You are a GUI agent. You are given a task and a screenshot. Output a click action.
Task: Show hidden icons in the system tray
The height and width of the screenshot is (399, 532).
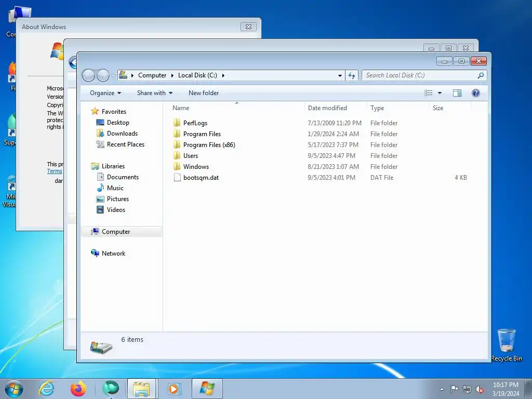tap(442, 389)
